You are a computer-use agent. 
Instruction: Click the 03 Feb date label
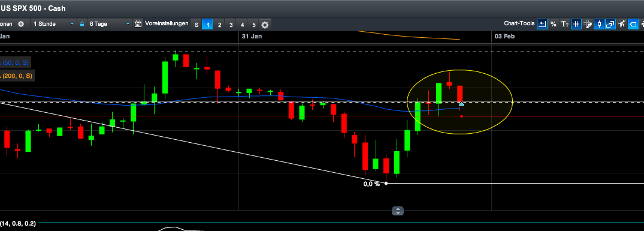tap(505, 36)
